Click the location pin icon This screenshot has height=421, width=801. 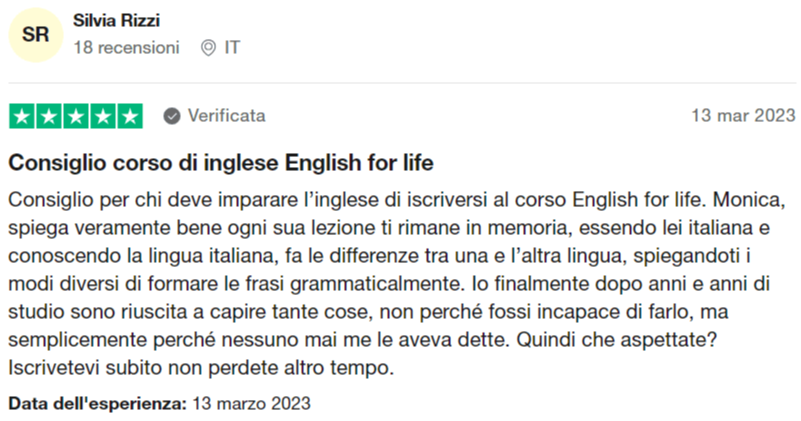208,48
